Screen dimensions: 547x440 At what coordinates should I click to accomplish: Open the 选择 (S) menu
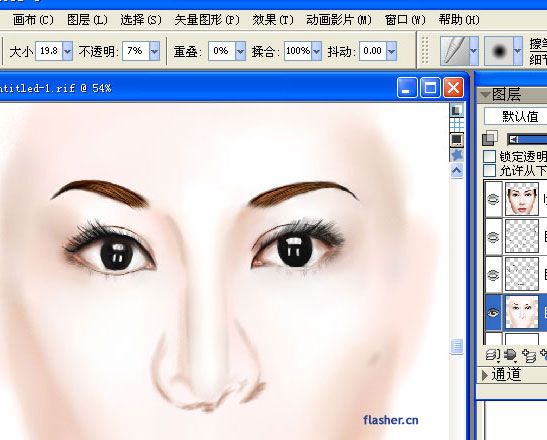141,20
